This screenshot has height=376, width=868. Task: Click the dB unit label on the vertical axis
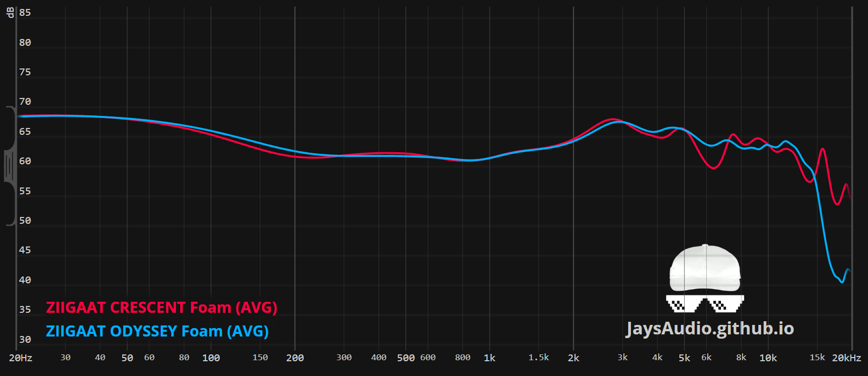(9, 13)
